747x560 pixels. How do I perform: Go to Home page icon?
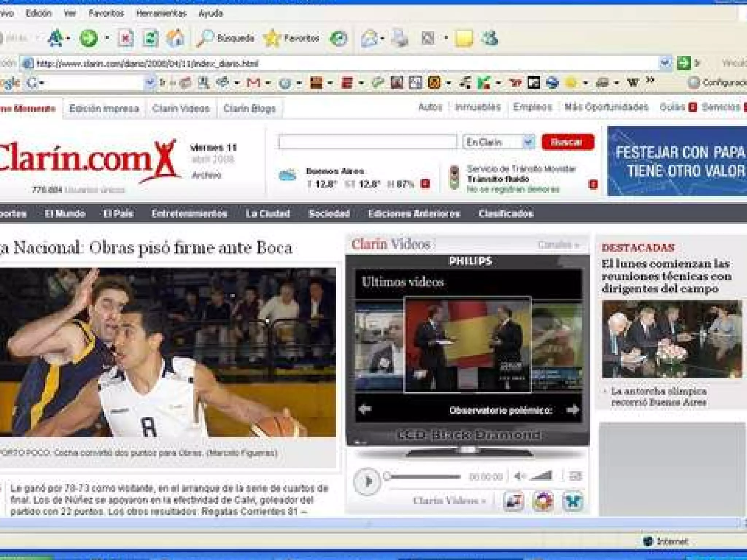tap(175, 38)
